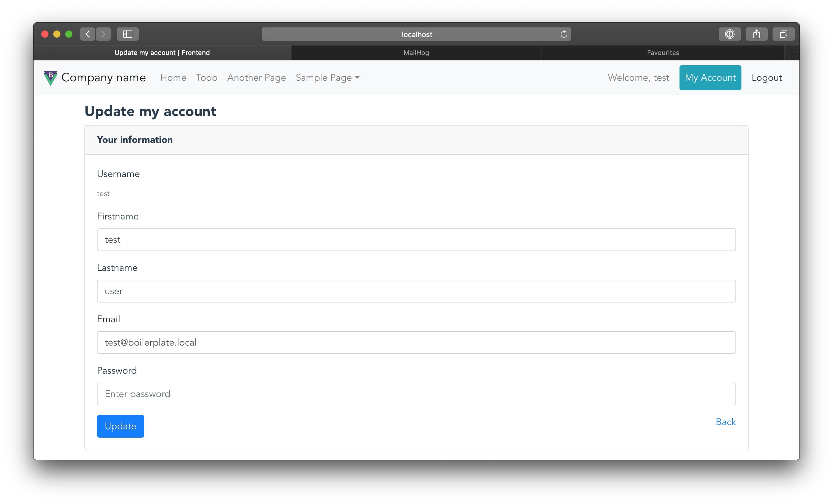Show all tabs overview icon
The width and height of the screenshot is (833, 504).
(783, 34)
